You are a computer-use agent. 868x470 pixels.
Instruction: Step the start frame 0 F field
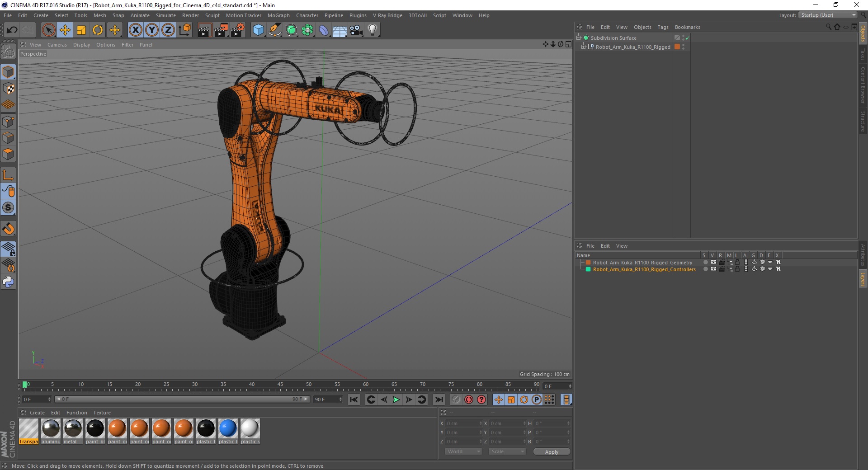tap(37, 399)
